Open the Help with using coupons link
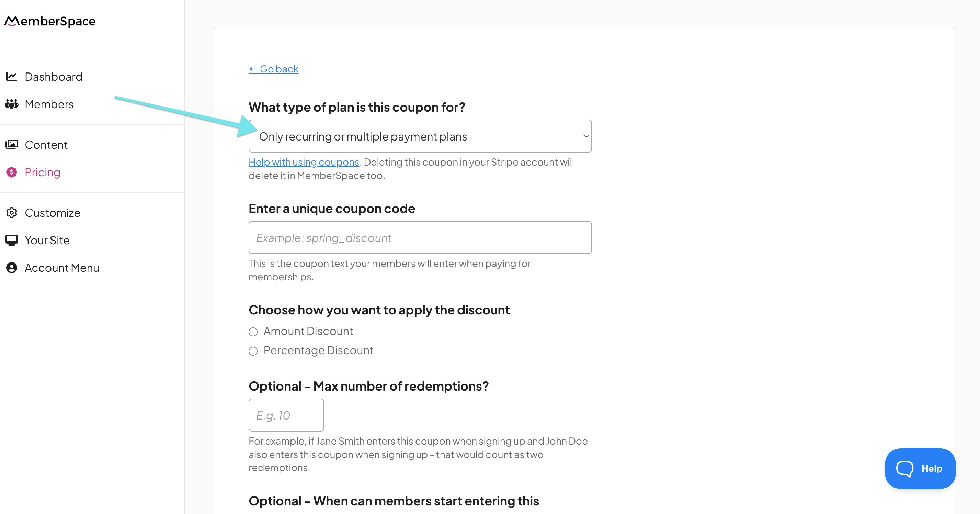This screenshot has width=980, height=514. point(304,162)
